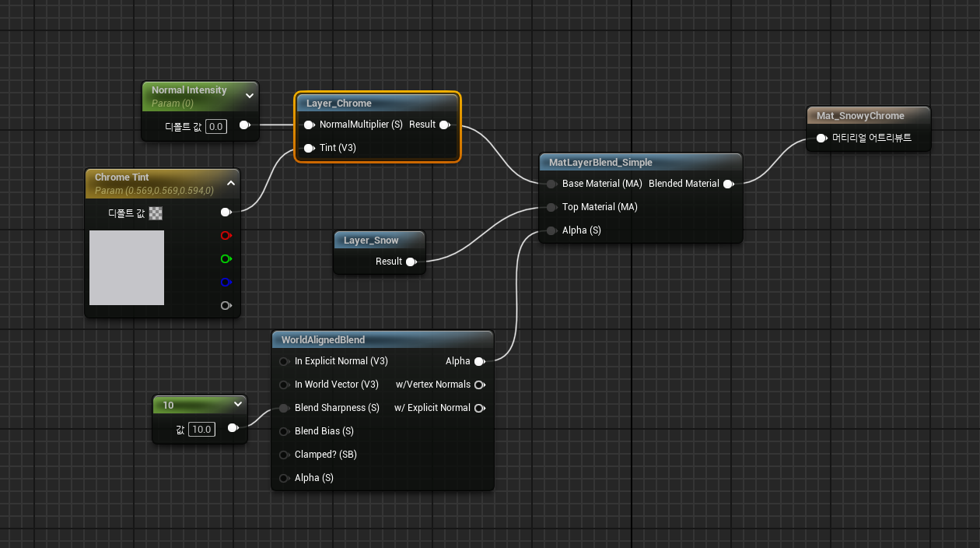
Task: Click the red channel output pin on Chrome Tint
Action: [x=226, y=235]
